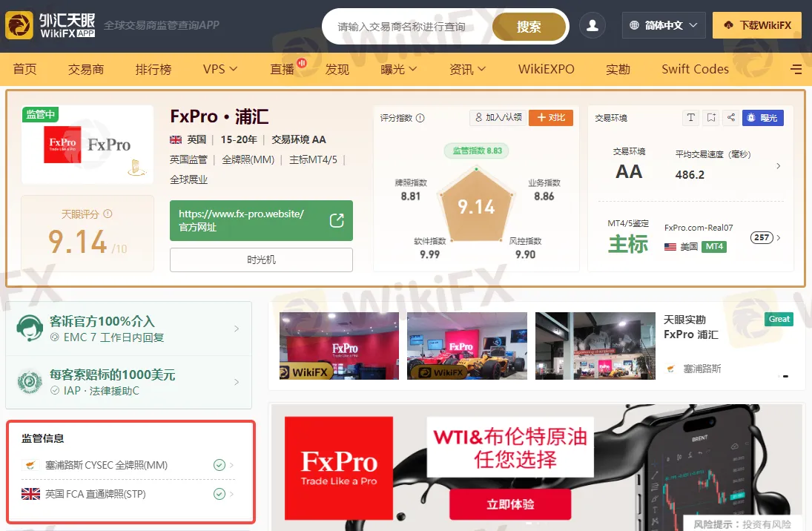This screenshot has height=531, width=812.
Task: Click the Cyprus flag icon in regulation info
Action: [30, 465]
